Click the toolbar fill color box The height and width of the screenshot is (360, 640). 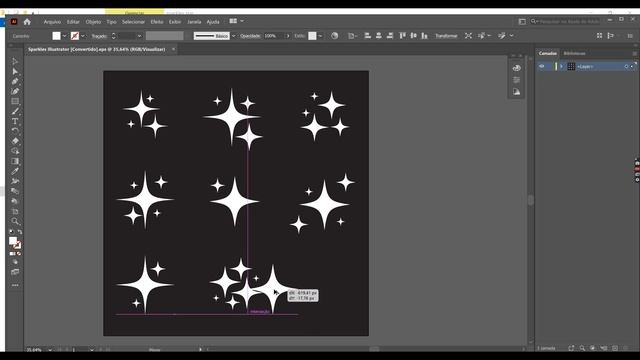pyautogui.click(x=13, y=241)
